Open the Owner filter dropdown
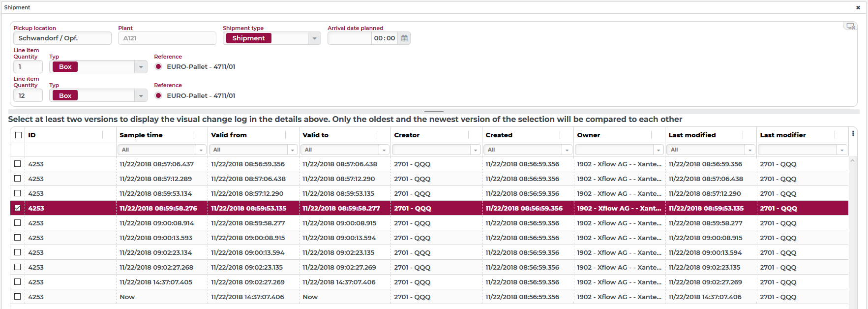868x309 pixels. pos(658,150)
